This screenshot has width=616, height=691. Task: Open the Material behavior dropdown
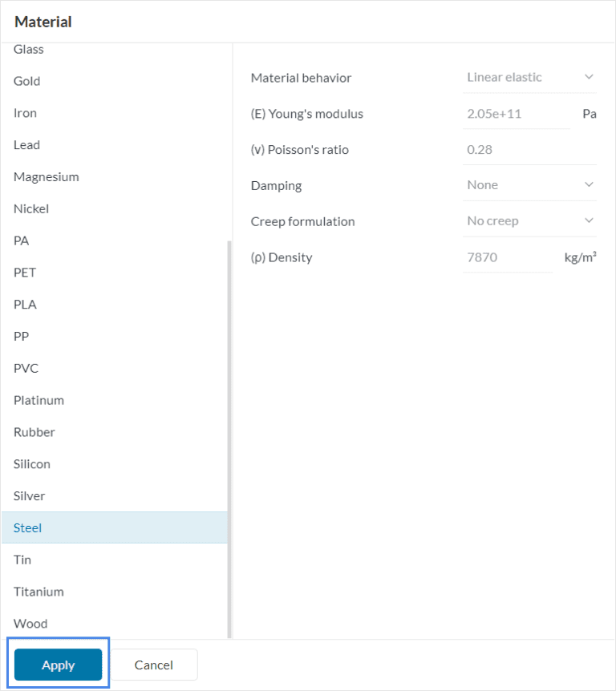[530, 77]
